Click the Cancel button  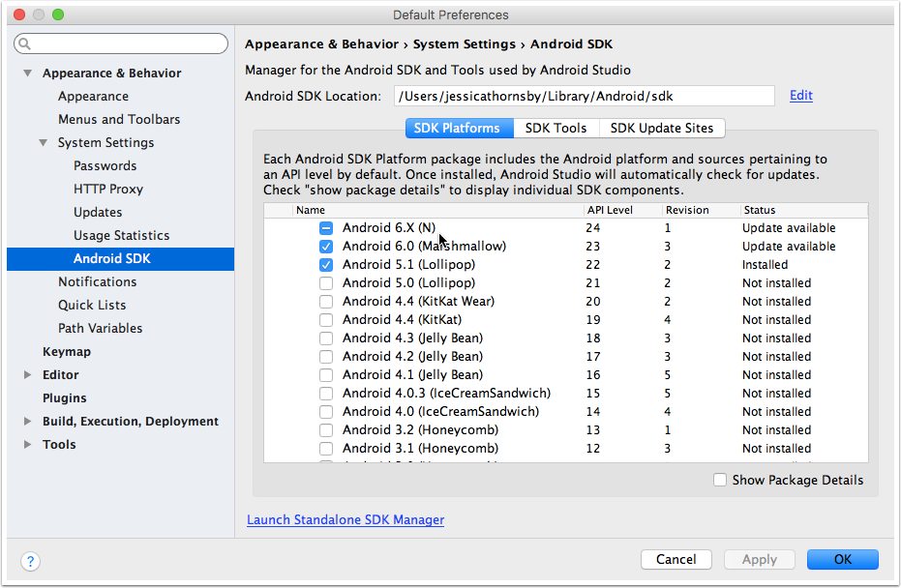click(x=676, y=559)
